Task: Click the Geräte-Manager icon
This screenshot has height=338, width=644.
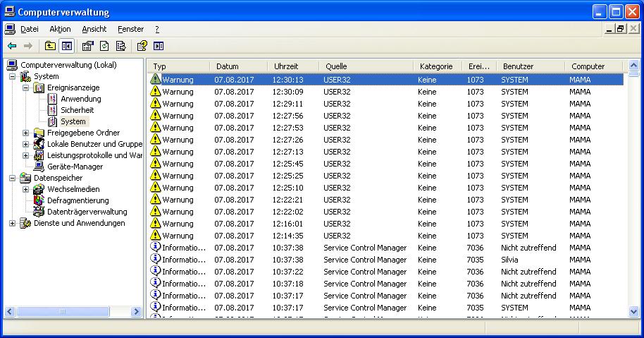Action: coord(39,167)
